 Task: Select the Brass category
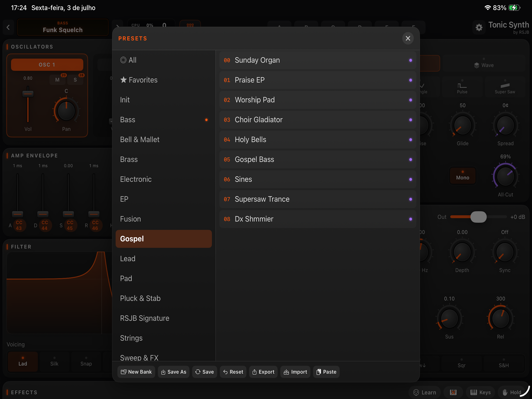pyautogui.click(x=164, y=159)
